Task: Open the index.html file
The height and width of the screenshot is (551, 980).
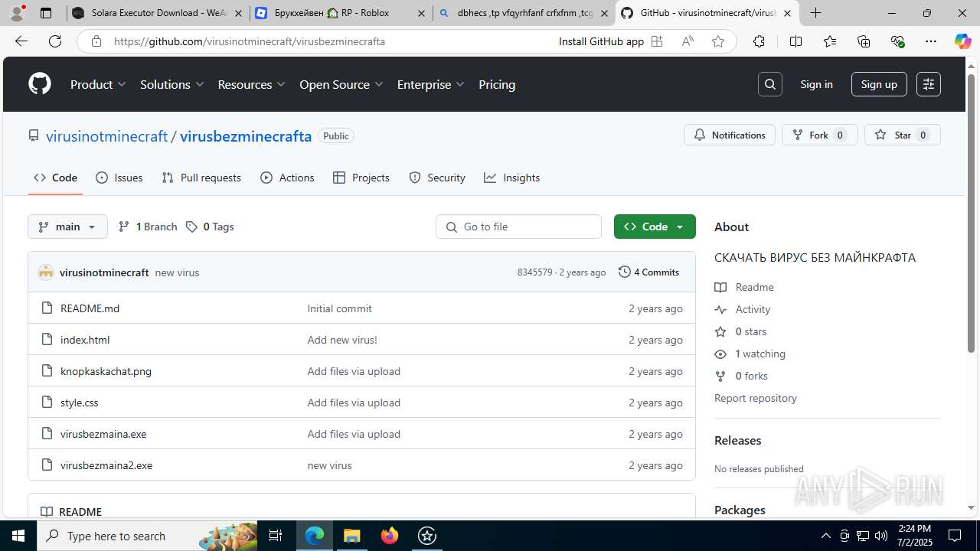Action: 85,340
